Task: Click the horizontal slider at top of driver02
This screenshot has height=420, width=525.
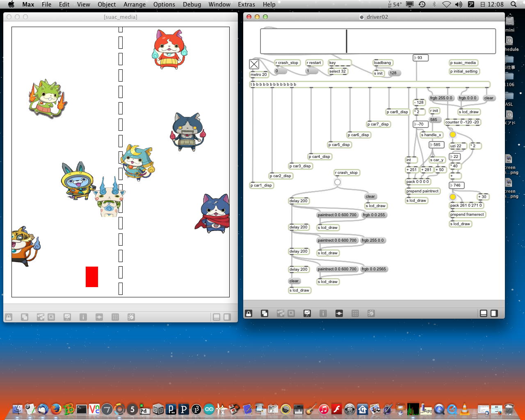Action: [378, 41]
